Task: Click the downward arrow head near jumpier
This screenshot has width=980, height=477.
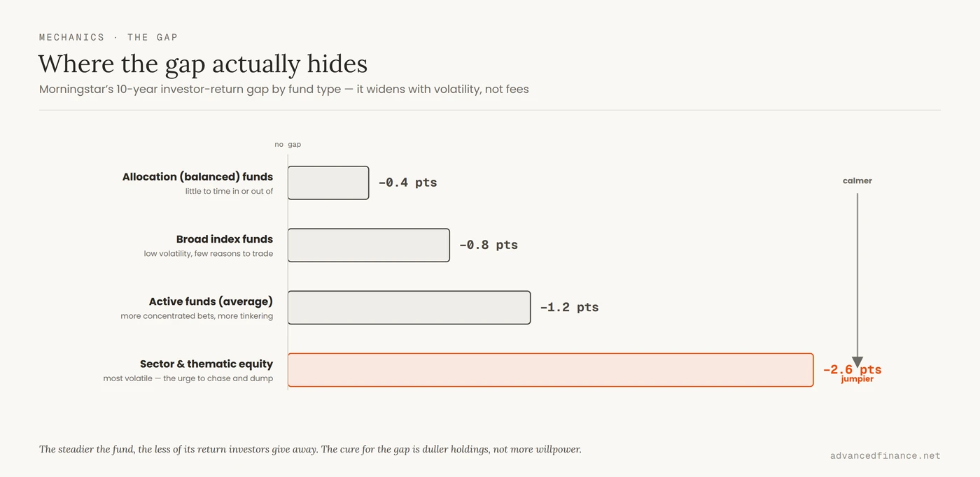Action: click(857, 362)
